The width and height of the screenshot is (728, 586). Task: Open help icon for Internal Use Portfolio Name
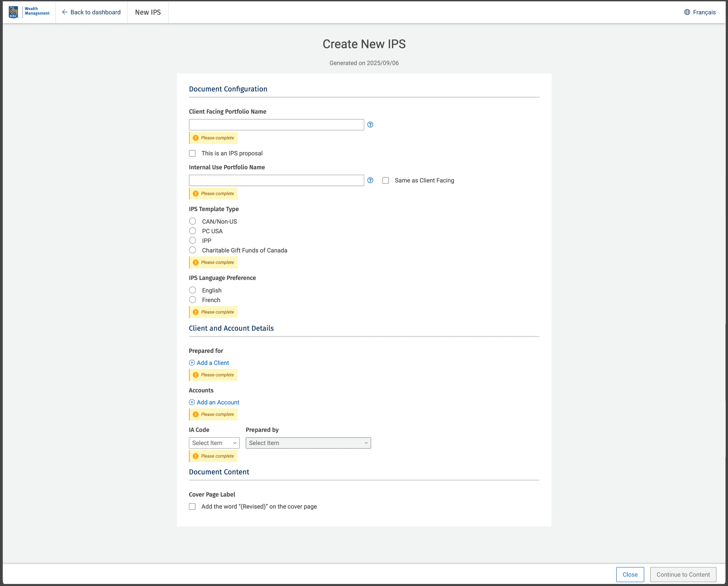point(370,180)
